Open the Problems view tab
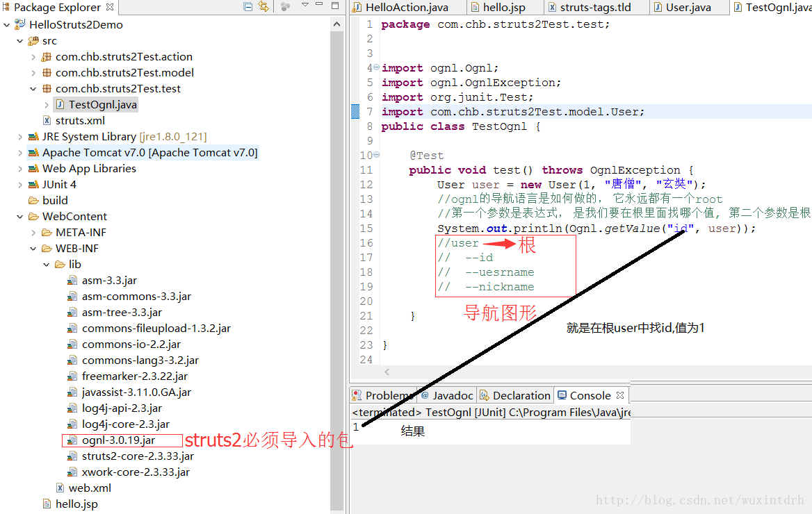This screenshot has height=514, width=812. point(383,395)
